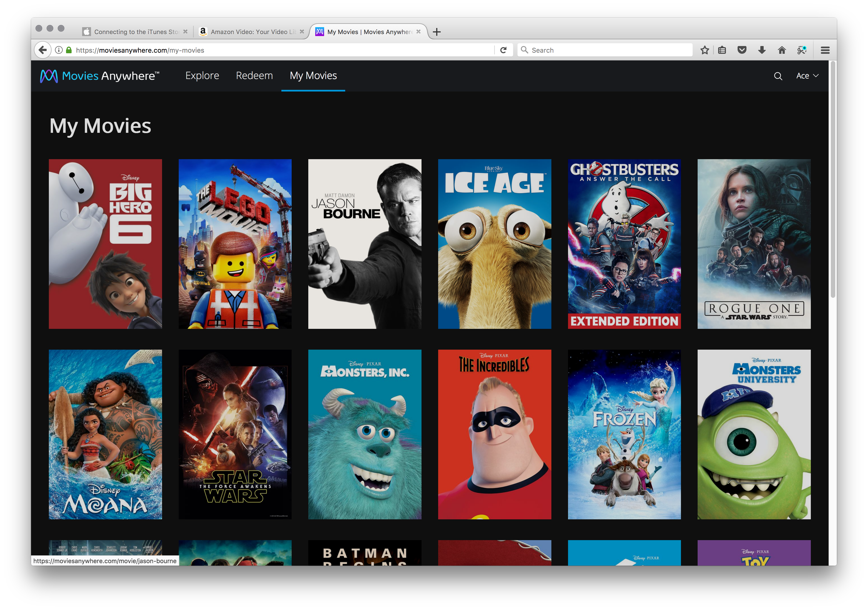This screenshot has width=868, height=610.
Task: Open the Star Wars The Force Awakens poster
Action: (x=235, y=434)
